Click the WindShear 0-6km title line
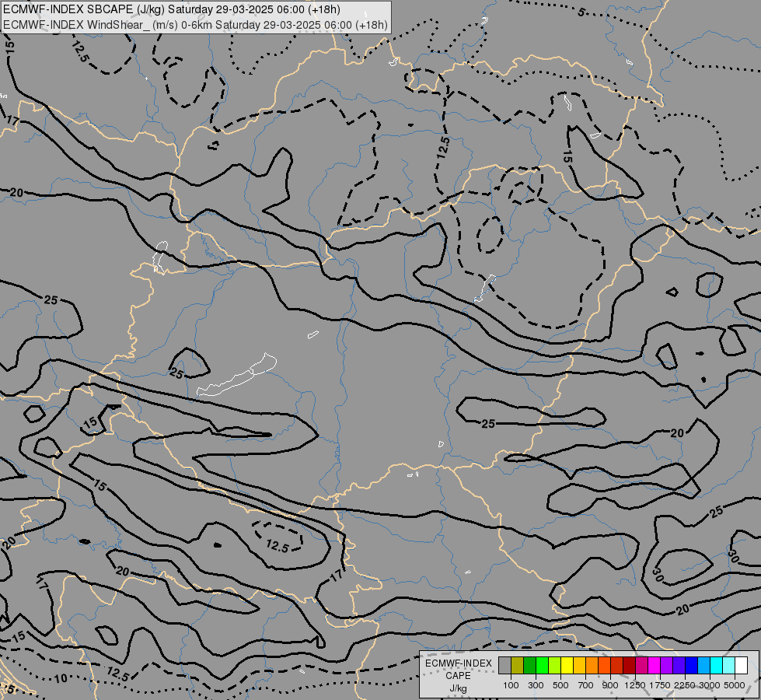 coord(195,25)
